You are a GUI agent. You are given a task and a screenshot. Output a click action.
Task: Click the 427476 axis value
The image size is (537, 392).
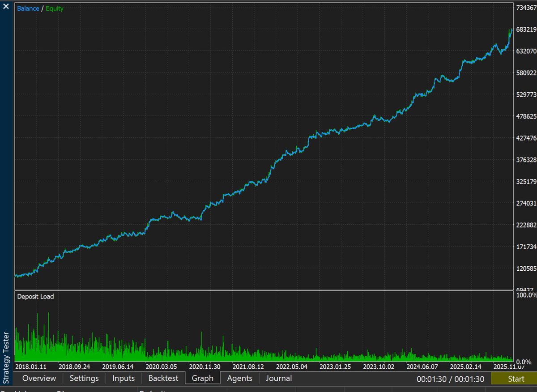tap(526, 138)
